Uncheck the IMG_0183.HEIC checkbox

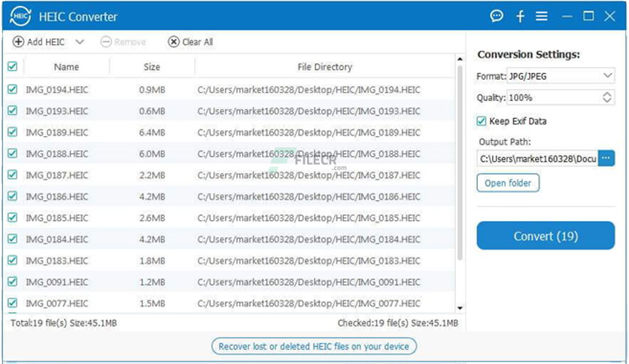[13, 260]
